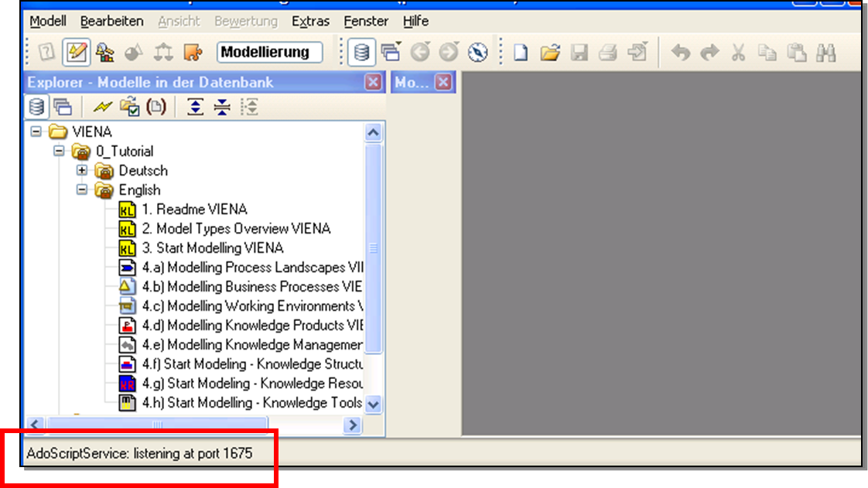Select the Modellierung component pencil icon
Viewport: 868px width, 488px height.
[x=77, y=53]
